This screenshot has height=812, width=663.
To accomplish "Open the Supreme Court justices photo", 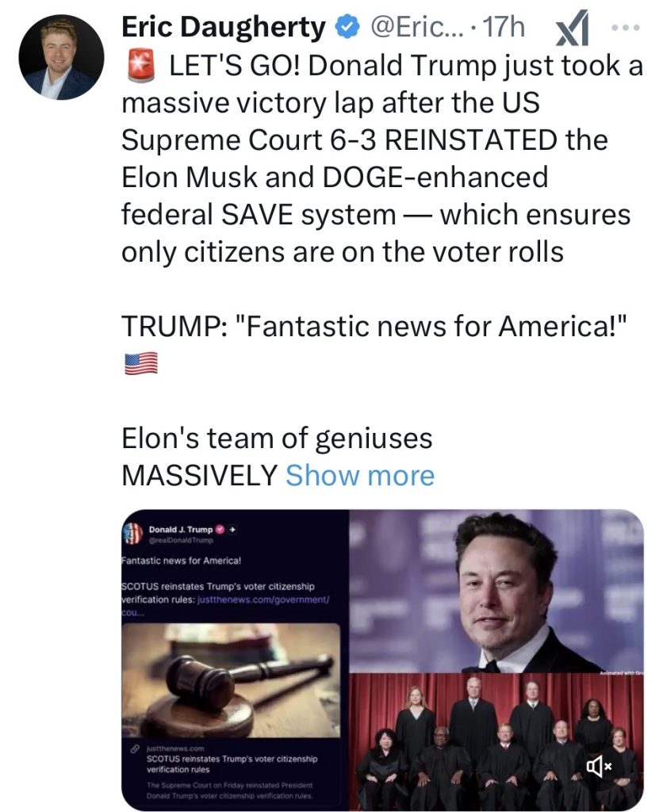I will pyautogui.click(x=496, y=742).
